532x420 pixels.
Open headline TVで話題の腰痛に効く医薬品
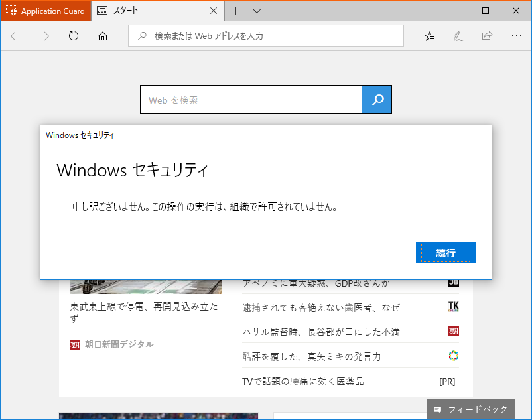coord(303,382)
